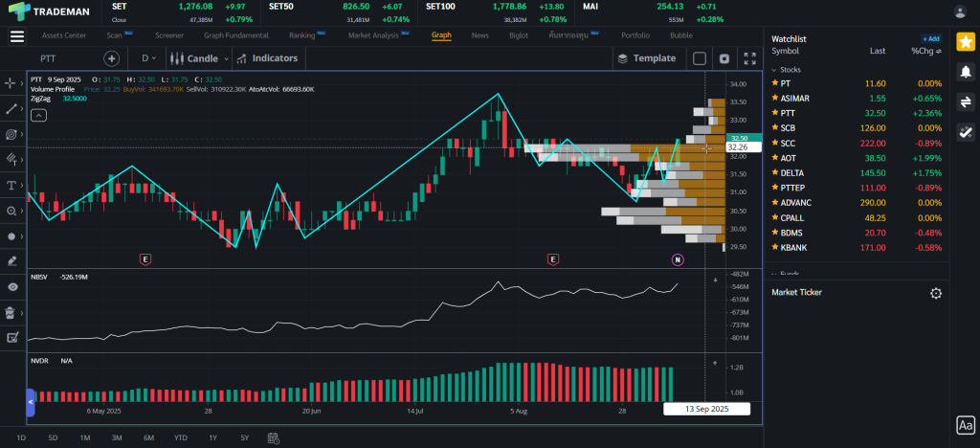980x448 pixels.
Task: Take a chart snapshot with camera icon
Action: point(724,58)
